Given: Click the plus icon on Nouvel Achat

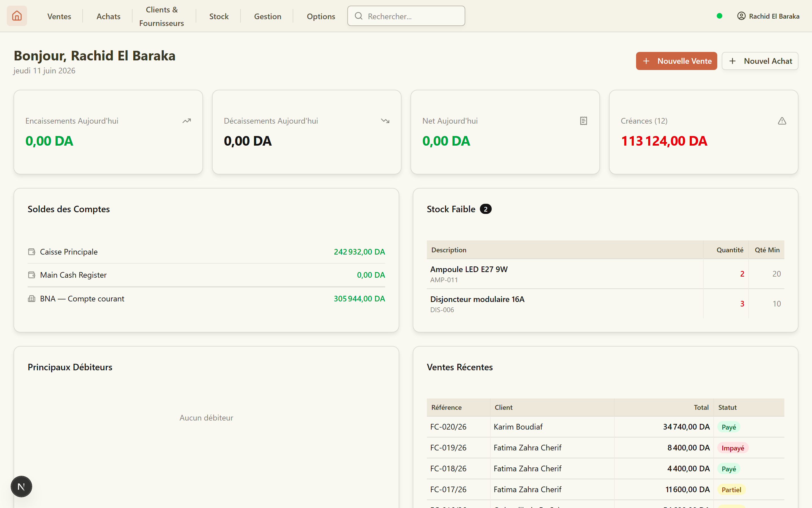Looking at the screenshot, I should click(x=732, y=61).
